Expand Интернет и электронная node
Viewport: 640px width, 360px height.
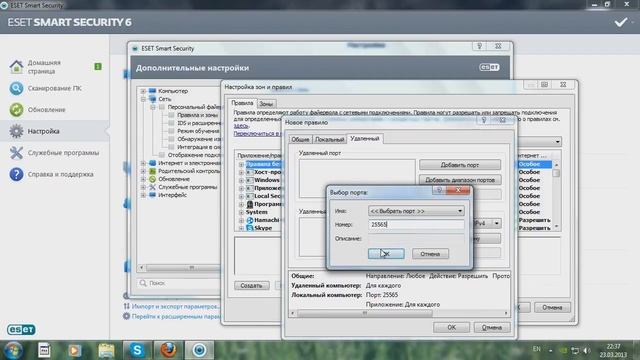pyautogui.click(x=143, y=163)
